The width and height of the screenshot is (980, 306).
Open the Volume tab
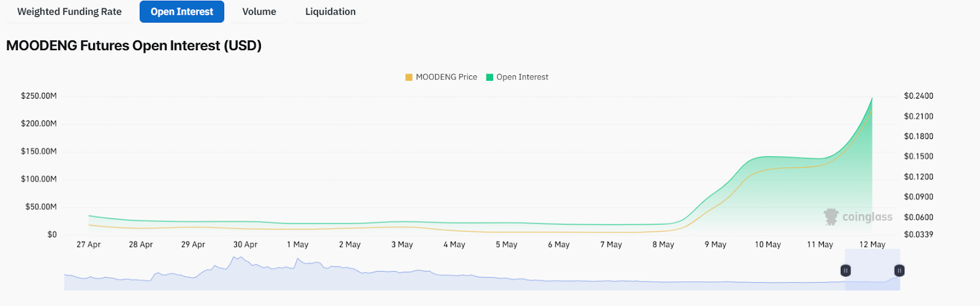click(259, 12)
